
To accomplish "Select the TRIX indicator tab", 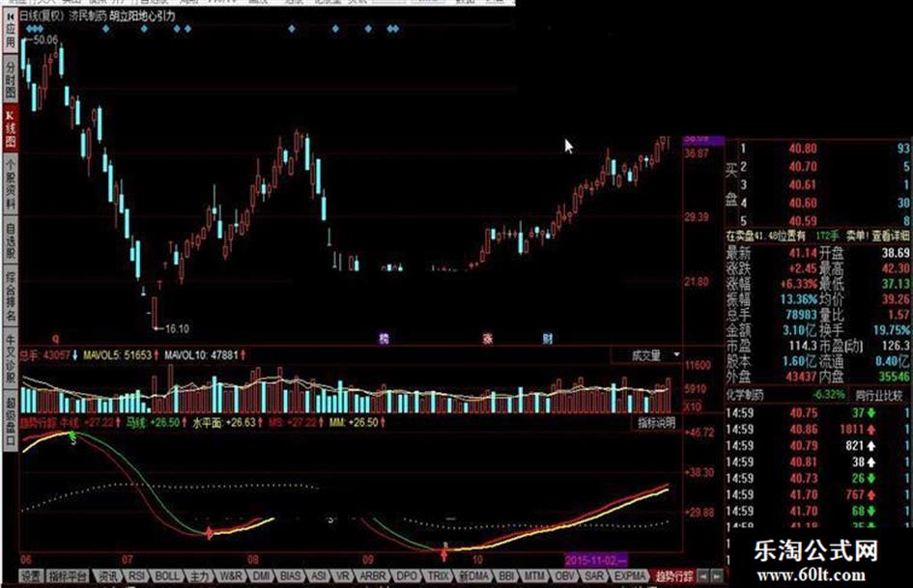I will coord(438,576).
